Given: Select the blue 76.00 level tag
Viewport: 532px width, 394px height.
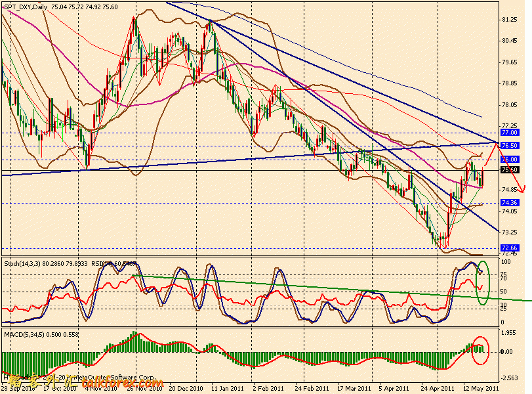Looking at the screenshot, I should tap(509, 160).
